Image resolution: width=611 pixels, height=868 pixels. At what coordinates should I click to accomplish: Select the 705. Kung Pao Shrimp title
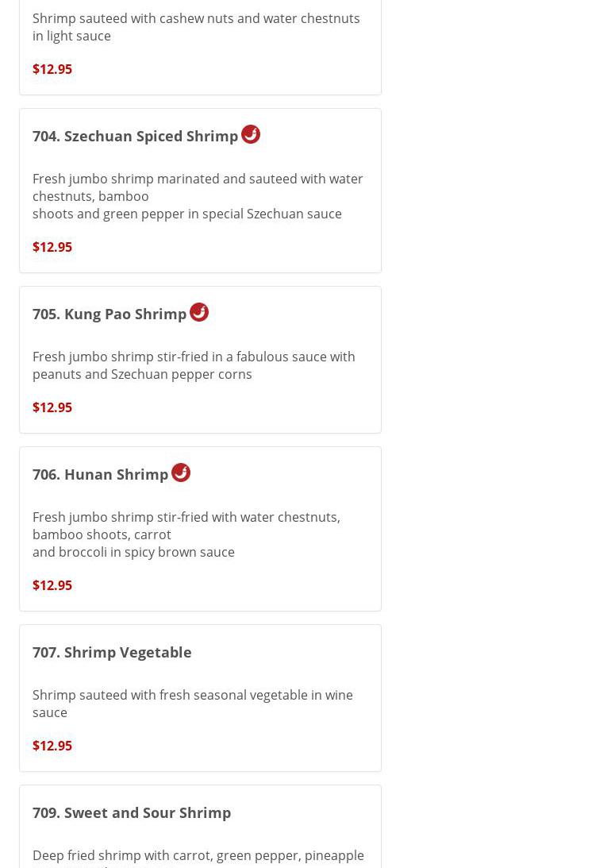(110, 314)
